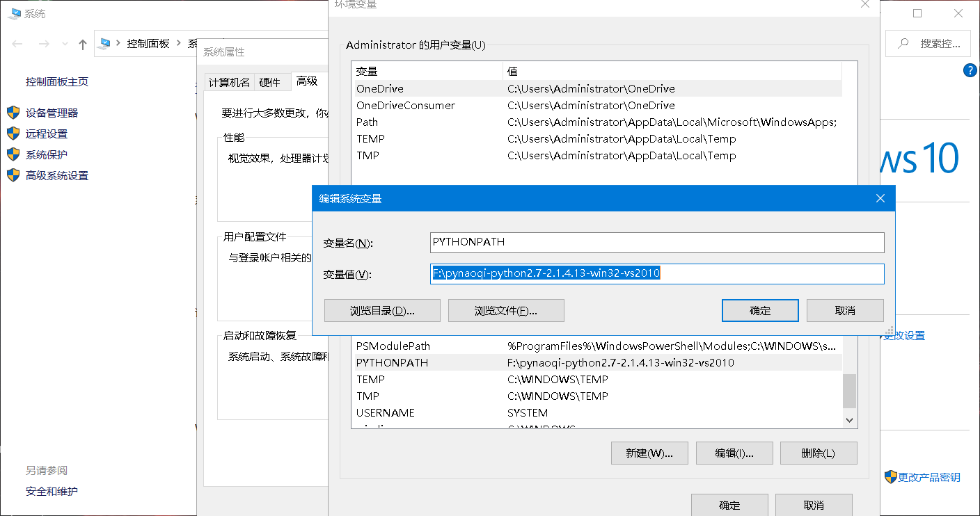
Task: Expand the chevron after 控制面板 in breadcrumb
Action: [x=179, y=43]
